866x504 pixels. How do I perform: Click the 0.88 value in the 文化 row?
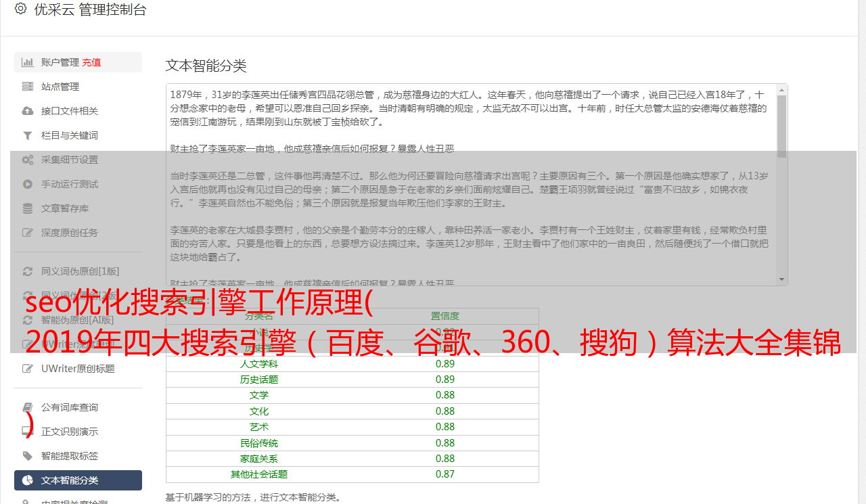(445, 411)
